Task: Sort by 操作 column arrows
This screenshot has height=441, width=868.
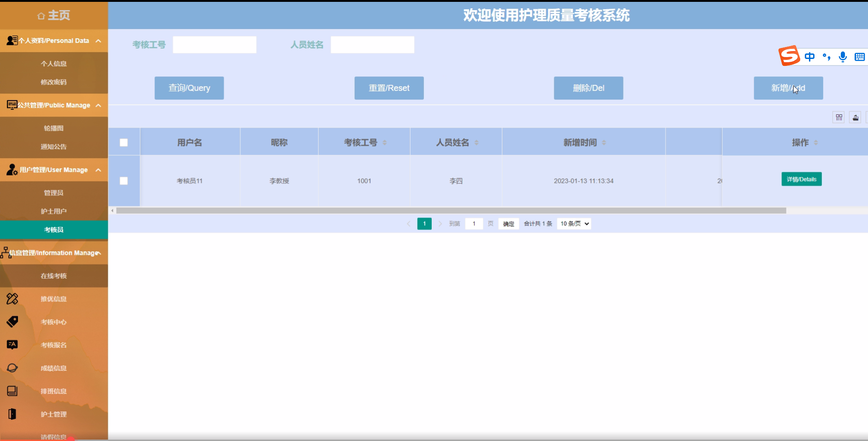Action: coord(816,143)
